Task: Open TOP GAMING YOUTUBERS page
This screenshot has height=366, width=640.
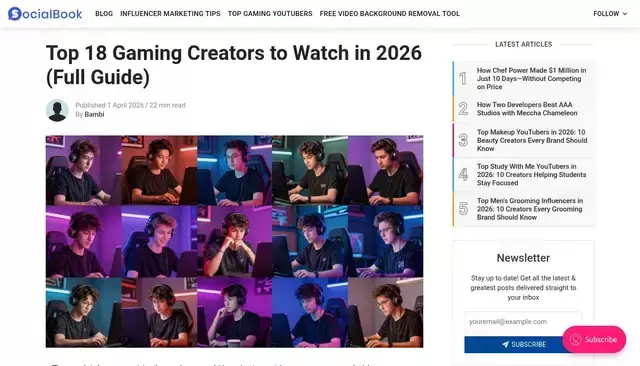Action: [x=270, y=13]
